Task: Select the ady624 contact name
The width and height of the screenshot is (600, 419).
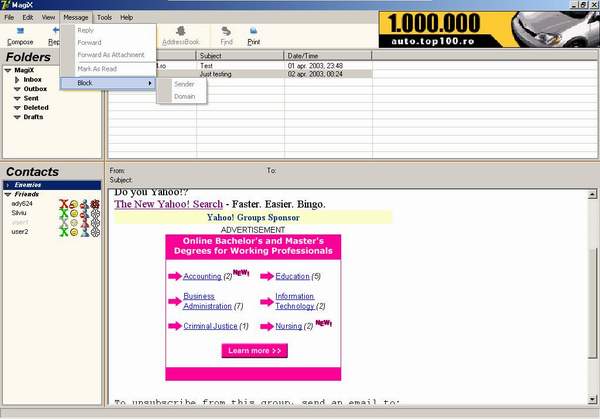Action: click(22, 204)
